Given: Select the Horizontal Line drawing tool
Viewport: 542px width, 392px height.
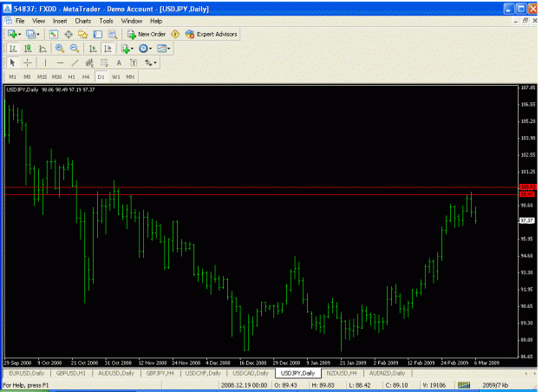Looking at the screenshot, I should [60, 62].
